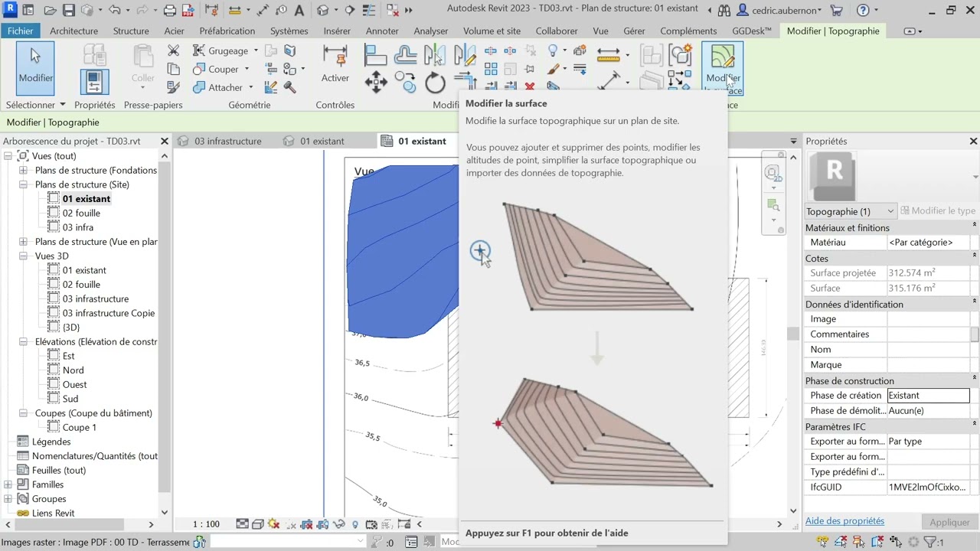Click the Modifier le type button
The image size is (980, 551).
pyautogui.click(x=938, y=211)
